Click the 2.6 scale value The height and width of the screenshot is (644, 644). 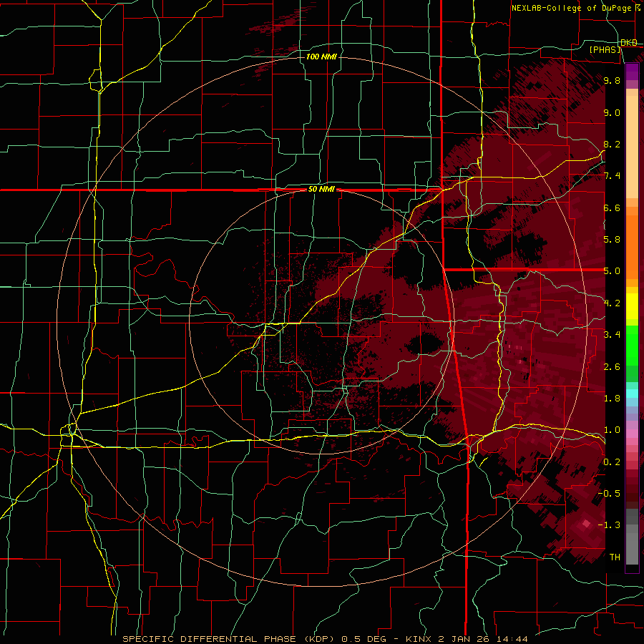612,366
